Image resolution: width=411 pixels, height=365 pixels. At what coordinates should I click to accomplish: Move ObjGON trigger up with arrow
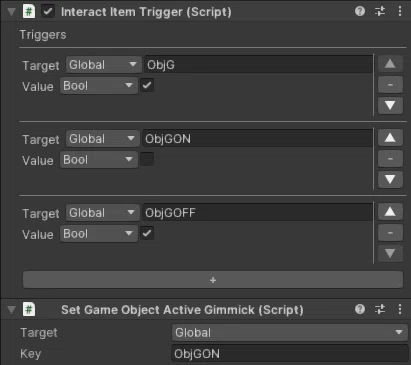pyautogui.click(x=390, y=138)
